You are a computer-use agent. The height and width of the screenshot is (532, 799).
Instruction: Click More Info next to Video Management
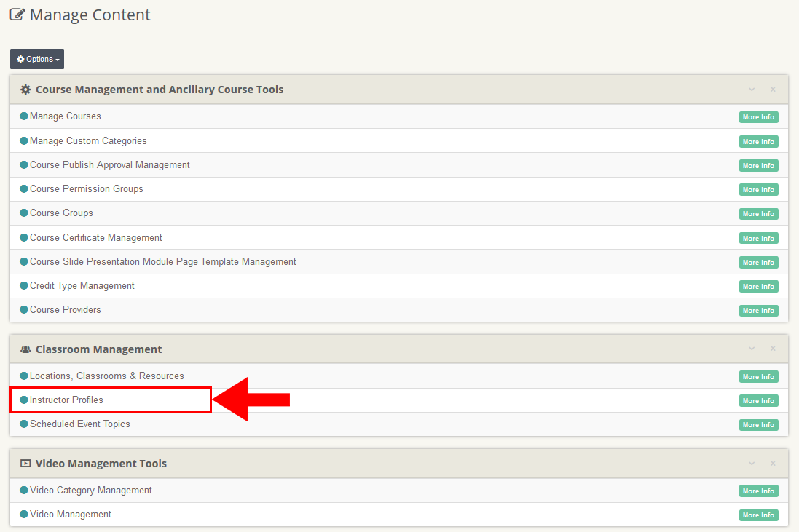758,515
